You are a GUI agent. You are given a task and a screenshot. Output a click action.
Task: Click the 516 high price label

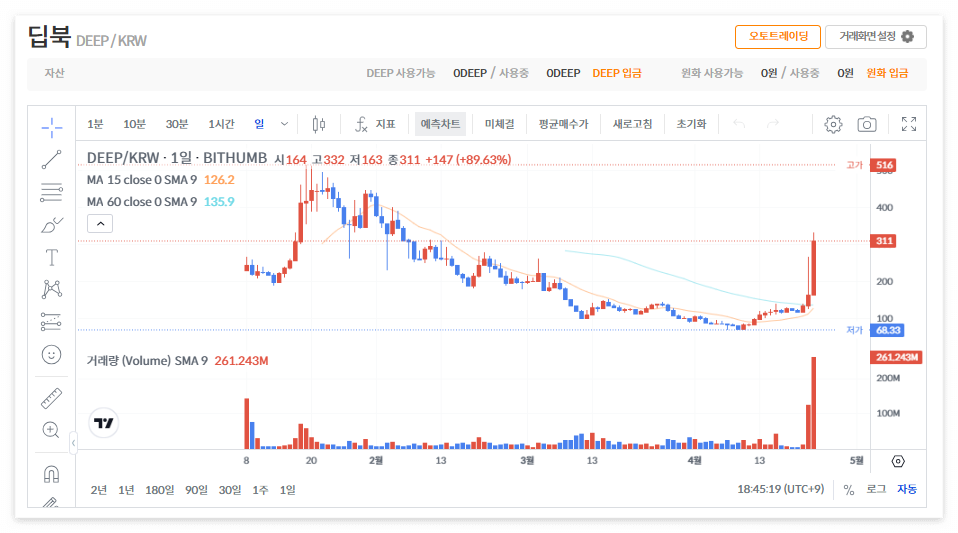click(883, 165)
